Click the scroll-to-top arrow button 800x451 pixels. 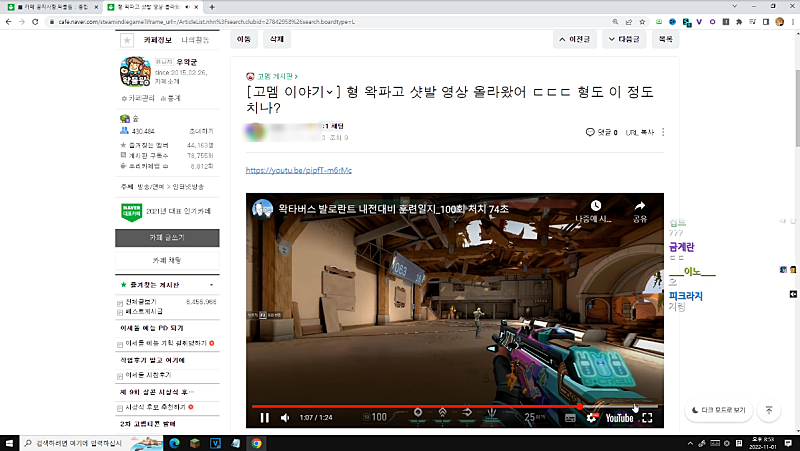pos(768,410)
